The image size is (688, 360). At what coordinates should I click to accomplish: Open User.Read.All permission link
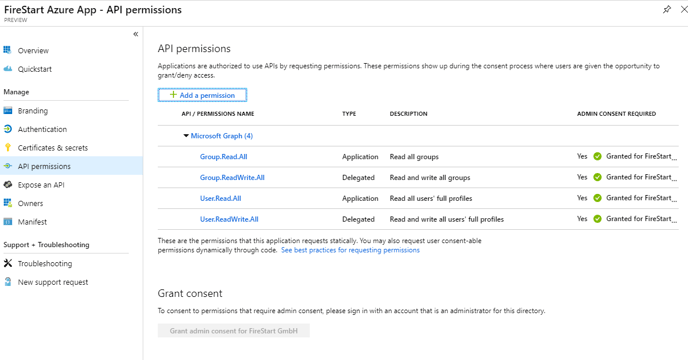(x=221, y=198)
